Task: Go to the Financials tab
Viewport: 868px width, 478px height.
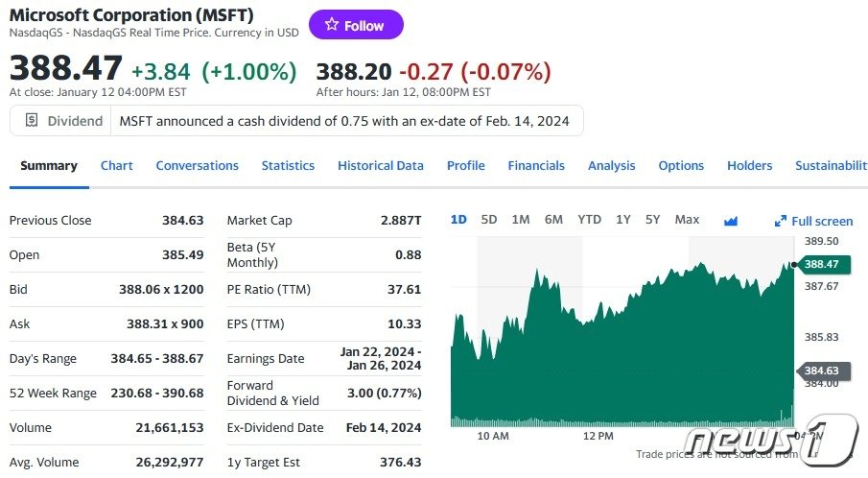Action: click(536, 165)
